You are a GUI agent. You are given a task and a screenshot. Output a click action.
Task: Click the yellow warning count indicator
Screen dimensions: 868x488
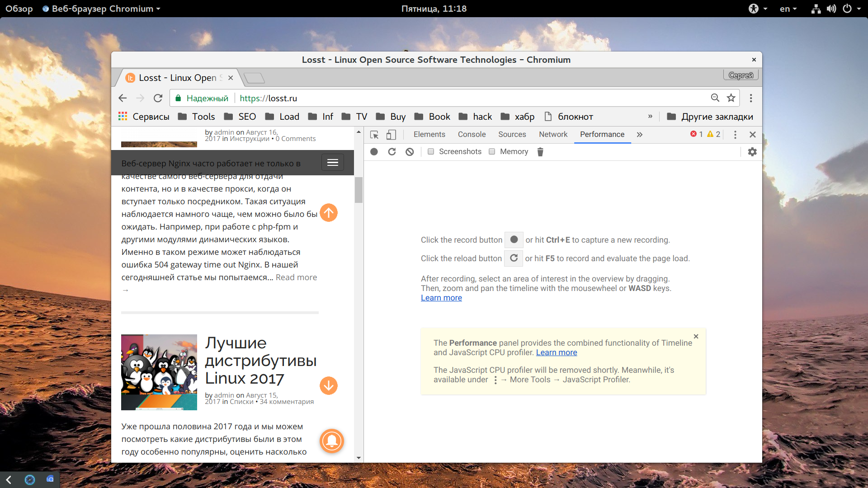click(x=714, y=134)
